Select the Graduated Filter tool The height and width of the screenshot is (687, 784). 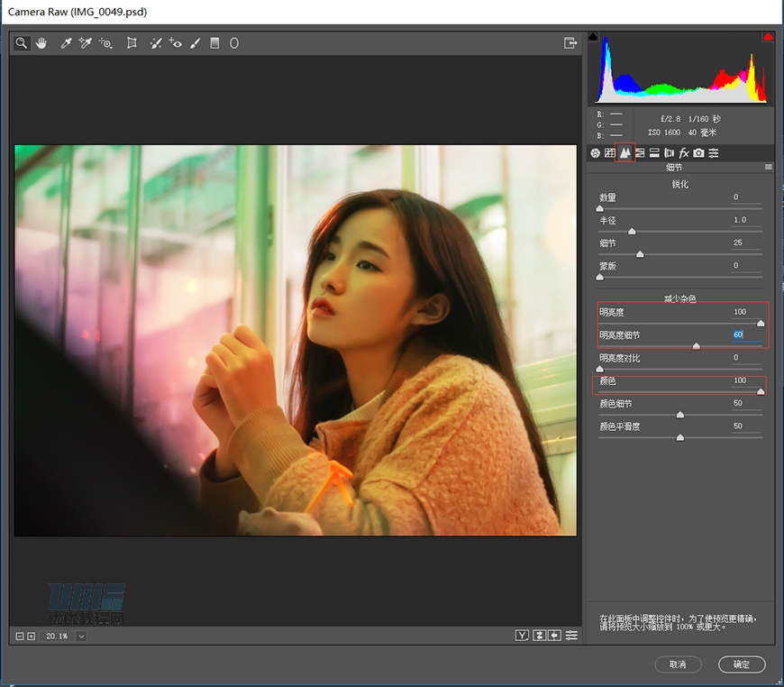point(214,42)
